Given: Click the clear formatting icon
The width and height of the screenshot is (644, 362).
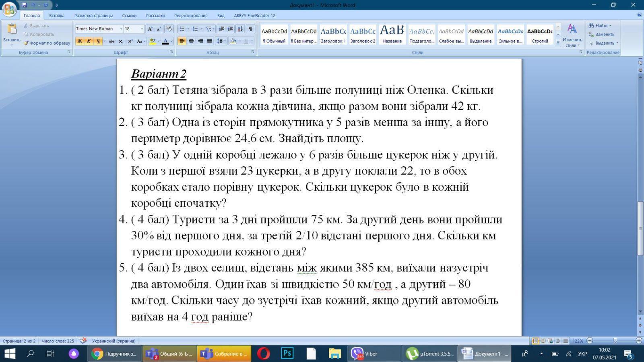Looking at the screenshot, I should pyautogui.click(x=169, y=29).
